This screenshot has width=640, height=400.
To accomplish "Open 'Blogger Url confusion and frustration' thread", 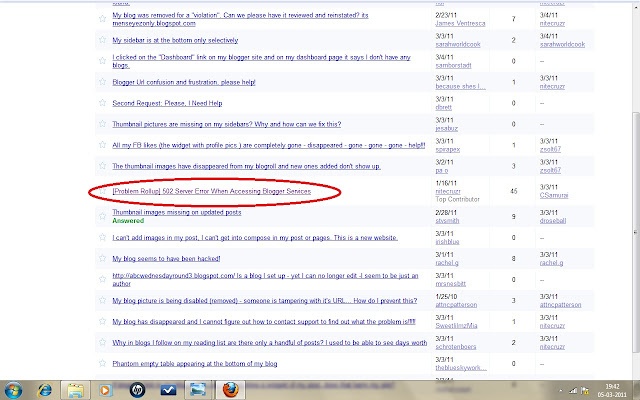I will [184, 82].
